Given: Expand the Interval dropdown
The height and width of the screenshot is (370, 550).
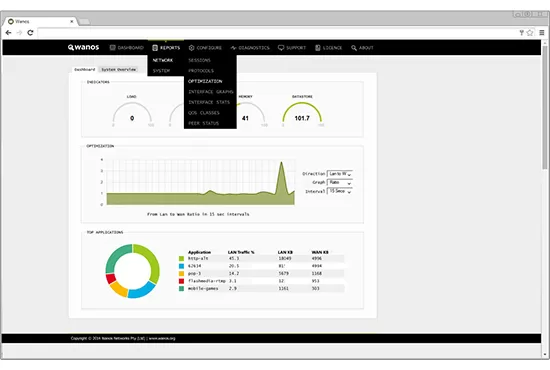Looking at the screenshot, I should (x=340, y=191).
